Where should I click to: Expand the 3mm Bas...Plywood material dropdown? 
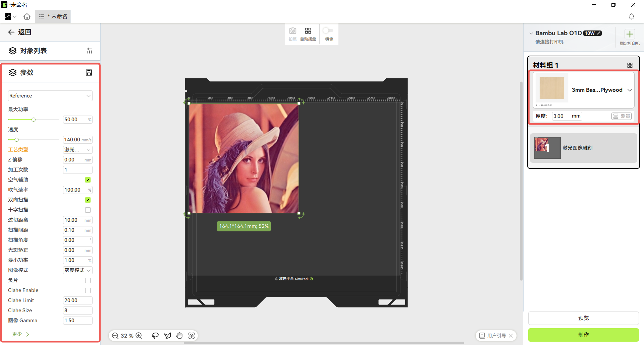coord(630,90)
